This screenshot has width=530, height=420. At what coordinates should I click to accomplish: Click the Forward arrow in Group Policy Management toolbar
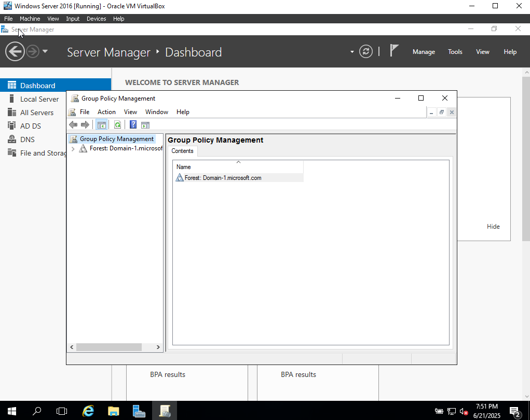pyautogui.click(x=85, y=125)
